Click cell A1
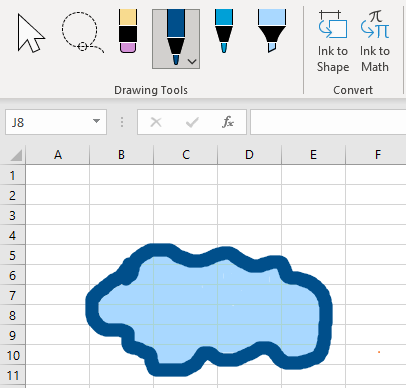The width and height of the screenshot is (406, 388). [x=58, y=175]
